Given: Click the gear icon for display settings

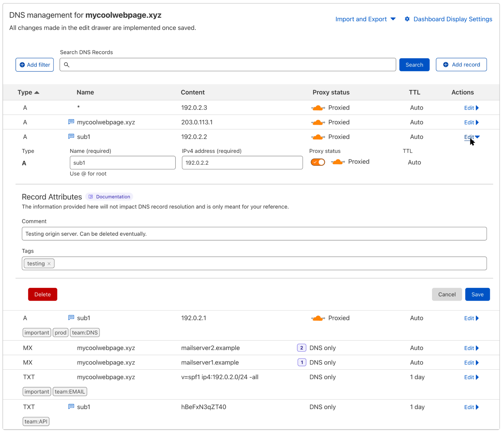Looking at the screenshot, I should pyautogui.click(x=407, y=19).
